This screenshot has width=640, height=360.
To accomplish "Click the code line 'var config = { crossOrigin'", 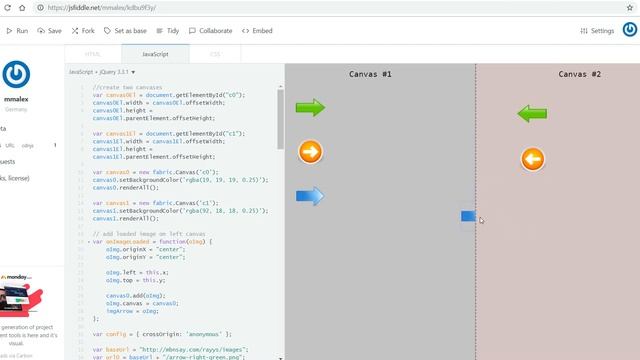I will click(x=162, y=334).
